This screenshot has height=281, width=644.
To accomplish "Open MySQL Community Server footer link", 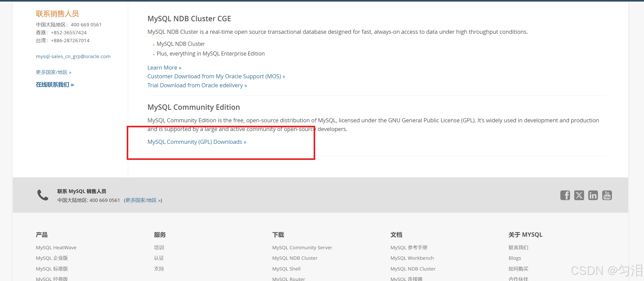I will point(302,247).
